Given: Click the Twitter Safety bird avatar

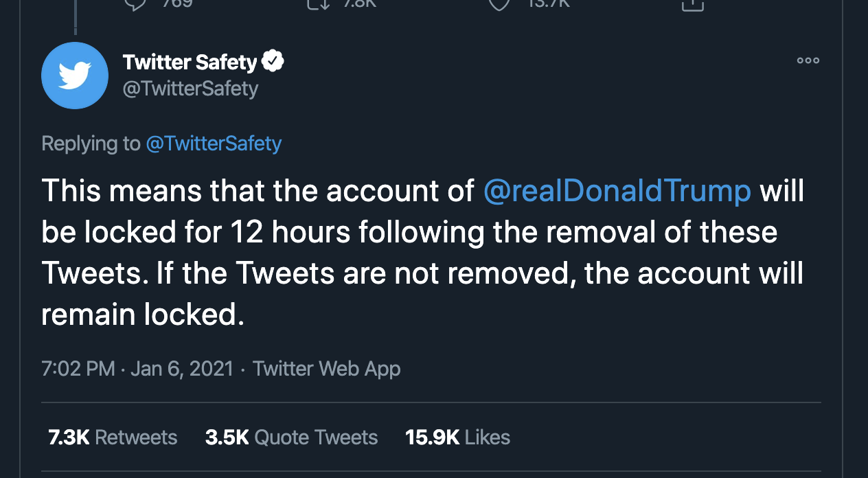Looking at the screenshot, I should [x=75, y=76].
